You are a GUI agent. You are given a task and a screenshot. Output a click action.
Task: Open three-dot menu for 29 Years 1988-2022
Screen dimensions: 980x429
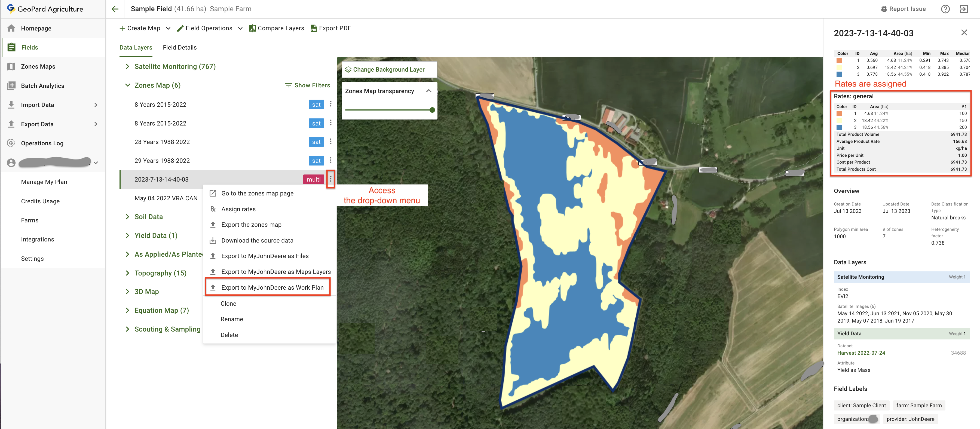330,160
